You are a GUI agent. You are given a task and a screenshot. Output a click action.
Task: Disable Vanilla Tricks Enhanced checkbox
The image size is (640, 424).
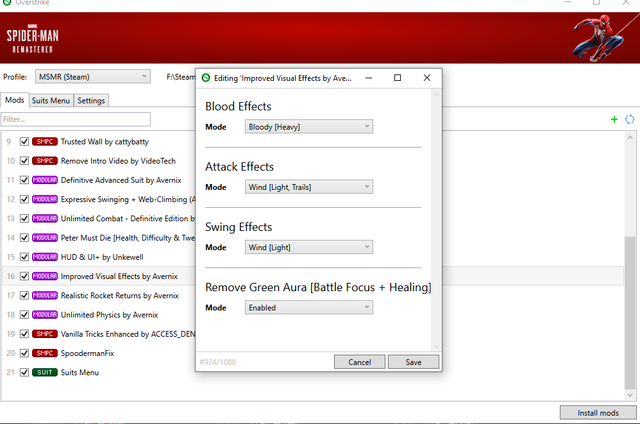point(24,334)
